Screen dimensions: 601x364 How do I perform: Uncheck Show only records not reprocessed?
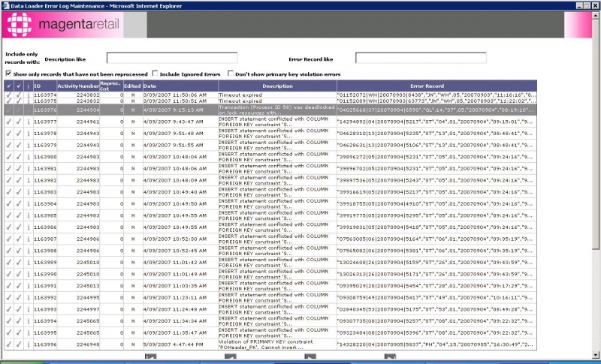pos(8,73)
